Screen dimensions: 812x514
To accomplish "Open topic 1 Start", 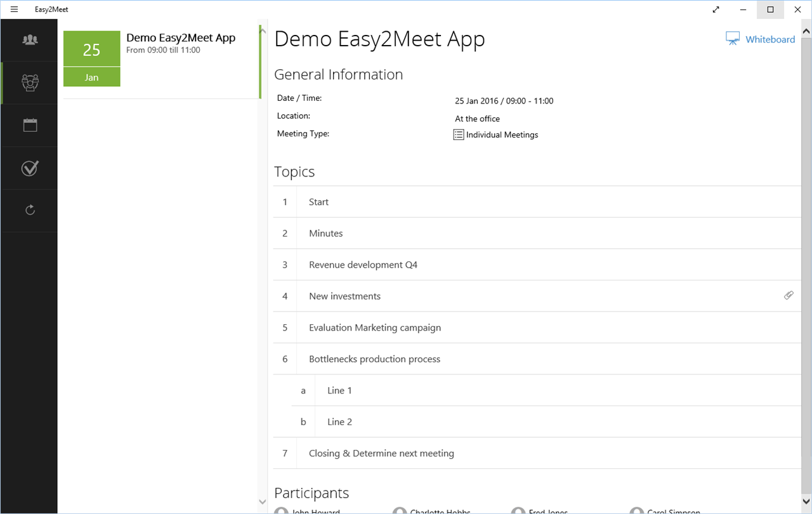I will click(537, 202).
